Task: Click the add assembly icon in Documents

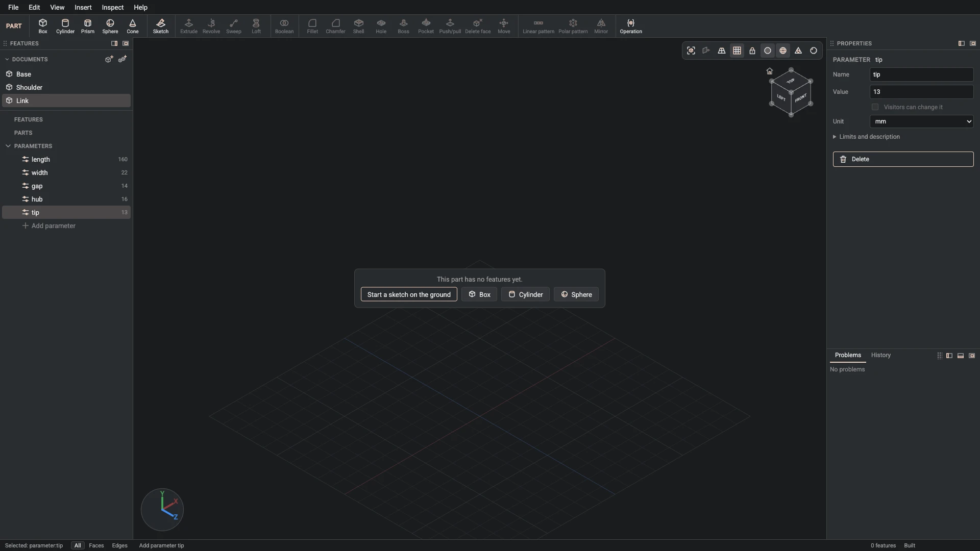Action: (x=122, y=59)
